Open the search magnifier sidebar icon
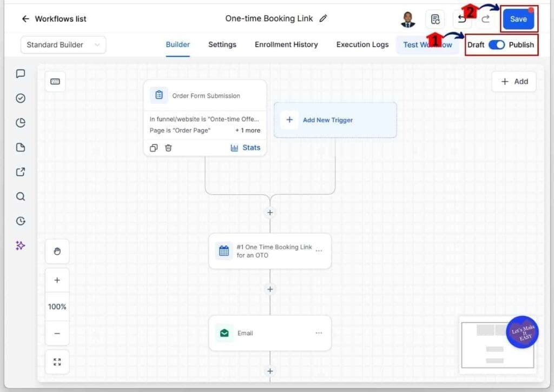This screenshot has height=392, width=554. tap(21, 196)
